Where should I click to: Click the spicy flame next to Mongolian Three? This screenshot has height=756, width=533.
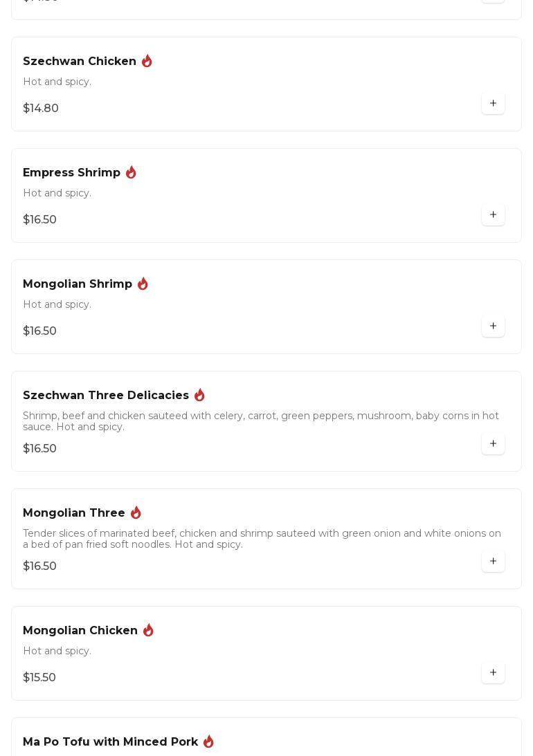click(136, 513)
